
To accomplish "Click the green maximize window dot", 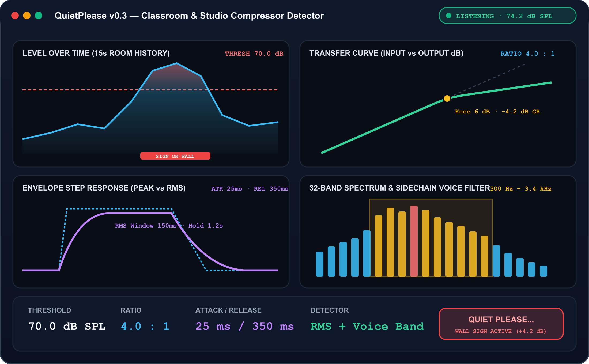I will [x=39, y=16].
